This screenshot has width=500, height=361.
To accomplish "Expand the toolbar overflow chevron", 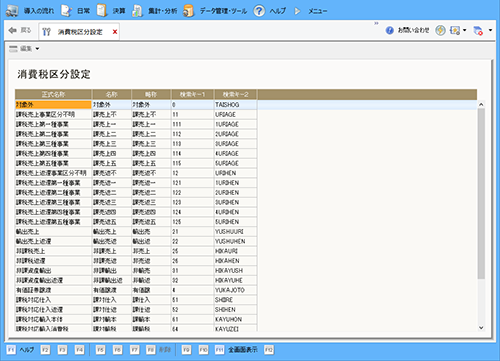I will (x=376, y=23).
